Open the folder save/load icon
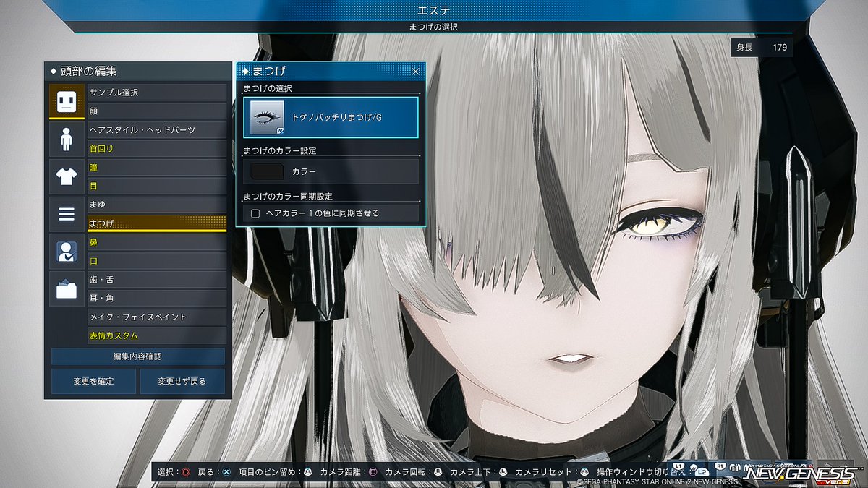 click(67, 289)
